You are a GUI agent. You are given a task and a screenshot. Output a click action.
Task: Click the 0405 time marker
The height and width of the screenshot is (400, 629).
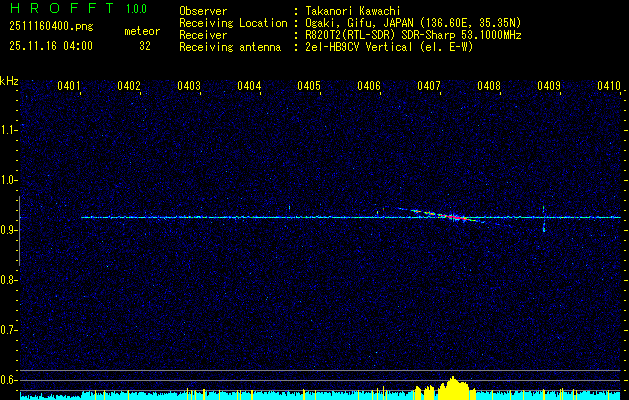pos(309,86)
